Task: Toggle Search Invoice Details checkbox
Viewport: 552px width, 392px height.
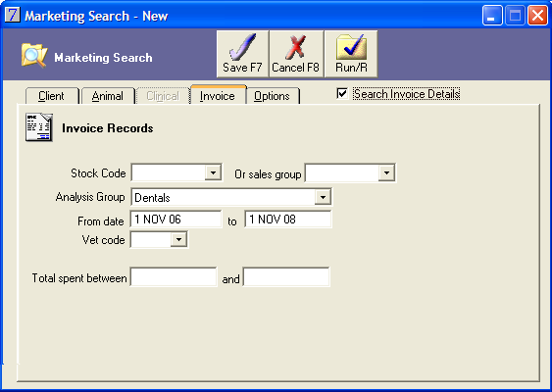Action: coord(342,94)
